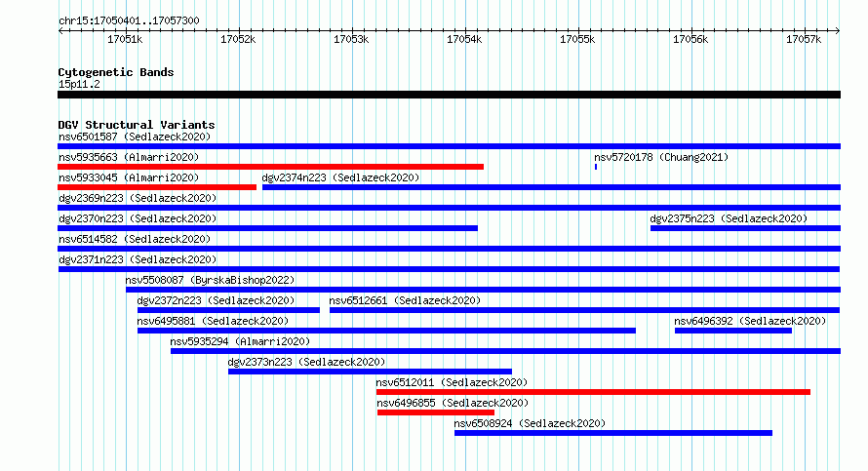The image size is (868, 471).
Task: Open nsv5720178 (Chuang2021) label
Action: (661, 157)
